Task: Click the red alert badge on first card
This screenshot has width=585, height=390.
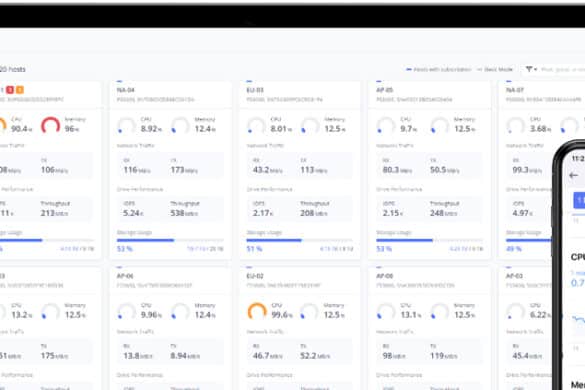Action: 10,90
